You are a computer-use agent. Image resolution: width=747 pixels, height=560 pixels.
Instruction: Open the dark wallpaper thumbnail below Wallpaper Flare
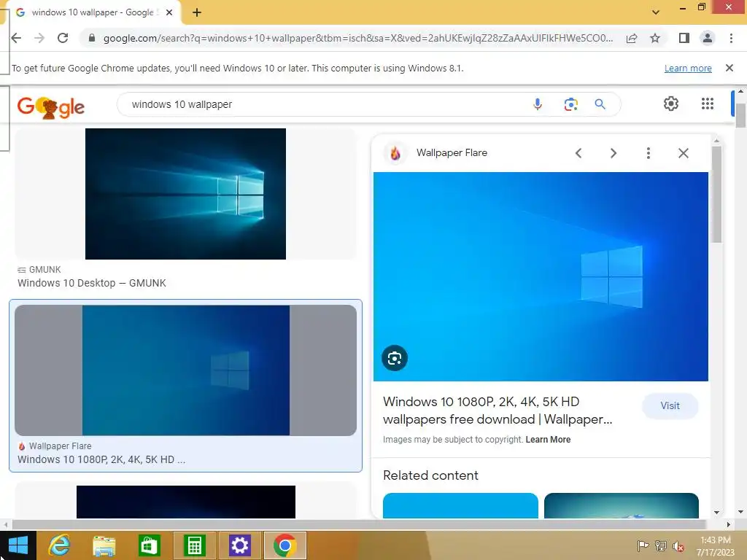(186, 502)
